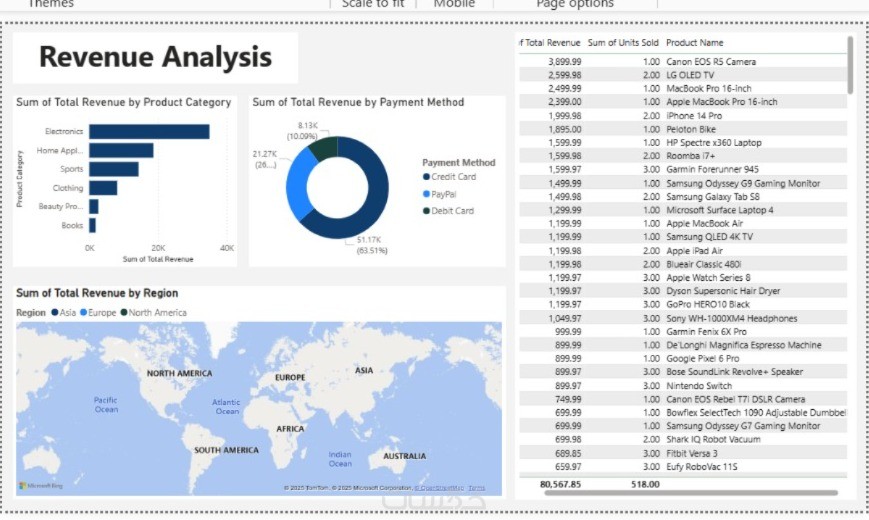Select Dyson Supersonic Hair Dryer row

tap(683, 291)
